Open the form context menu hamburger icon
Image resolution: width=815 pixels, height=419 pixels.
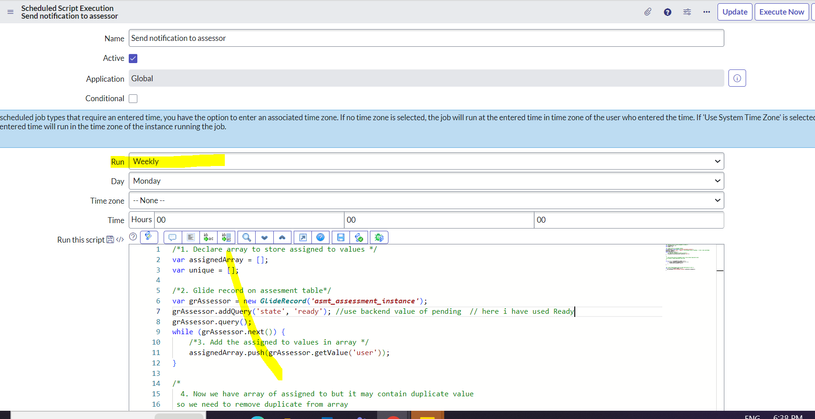pos(10,12)
